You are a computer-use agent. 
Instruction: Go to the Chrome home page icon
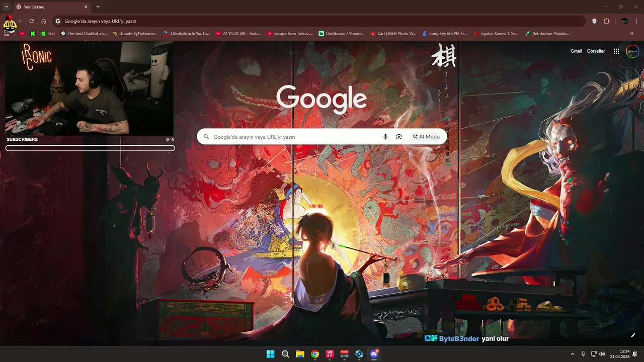coord(44,21)
